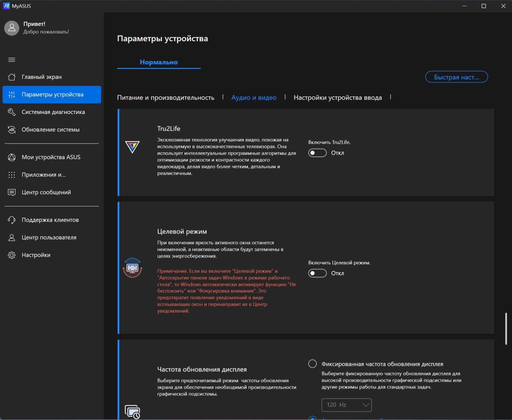Click Центр сообщений message icon
Screen dimensions: 512x420
[x=12, y=192]
